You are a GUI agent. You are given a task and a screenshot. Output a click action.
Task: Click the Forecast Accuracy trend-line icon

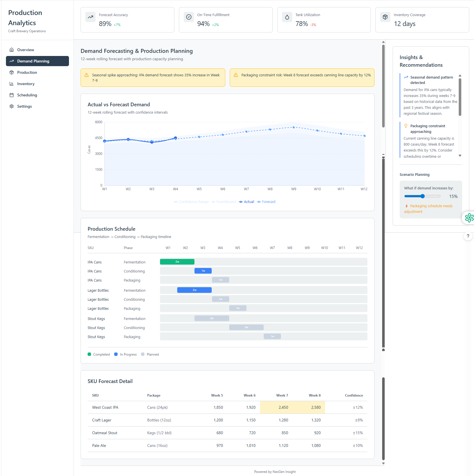click(x=90, y=17)
